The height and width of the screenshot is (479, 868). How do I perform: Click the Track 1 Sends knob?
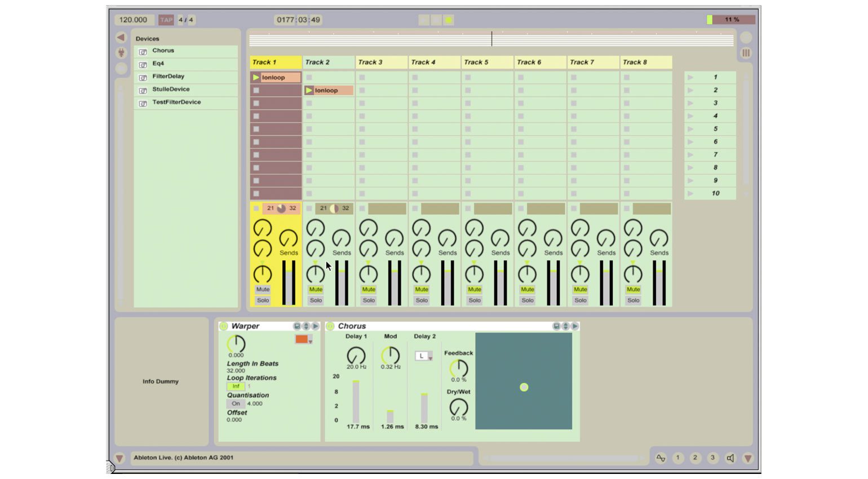pos(289,238)
